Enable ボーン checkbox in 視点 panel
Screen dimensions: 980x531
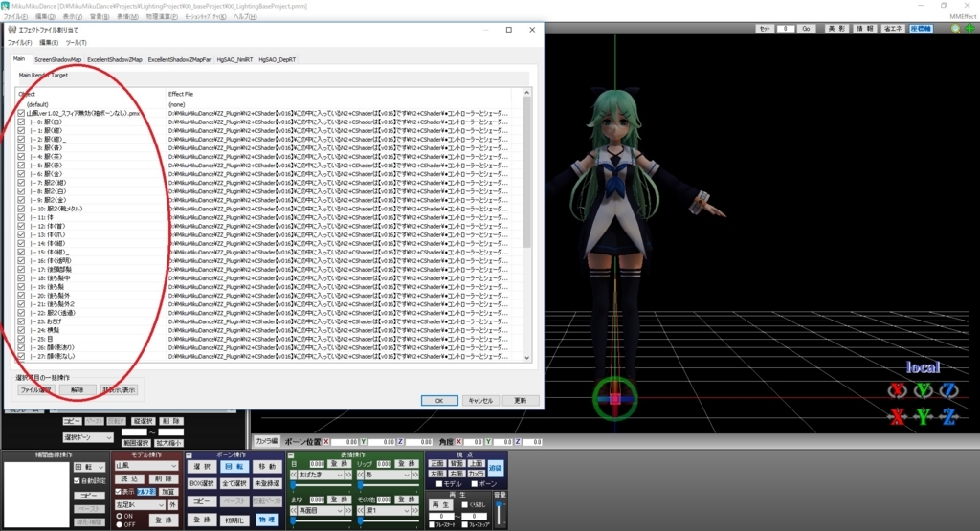(x=475, y=484)
